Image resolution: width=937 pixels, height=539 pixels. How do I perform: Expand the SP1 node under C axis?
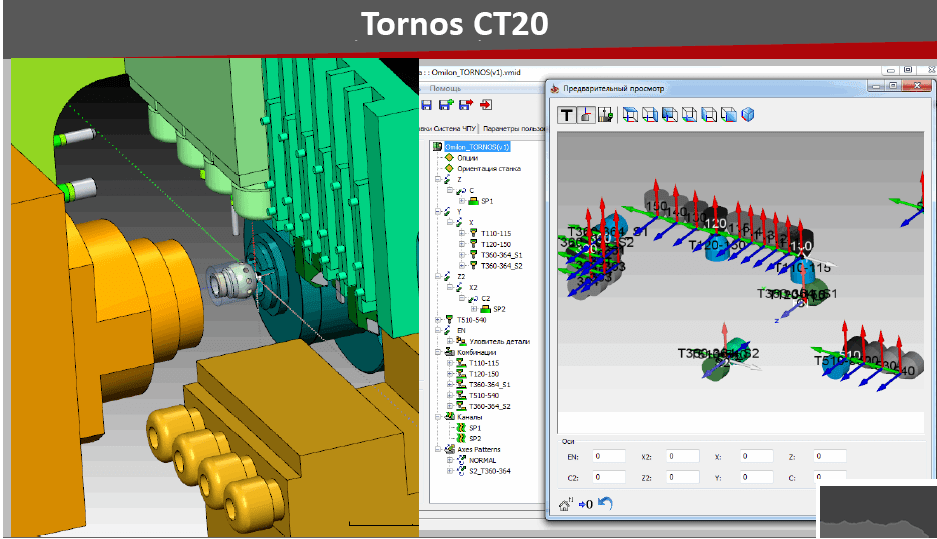pyautogui.click(x=461, y=201)
